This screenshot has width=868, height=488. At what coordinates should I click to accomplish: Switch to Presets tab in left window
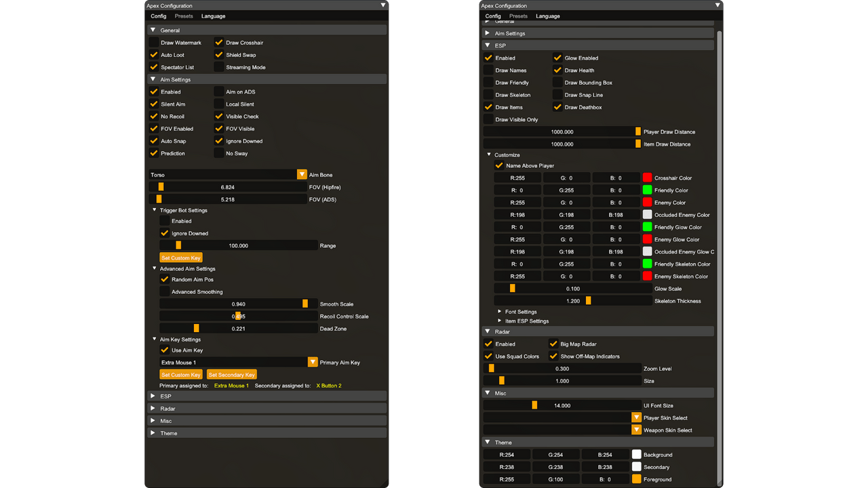click(x=183, y=16)
